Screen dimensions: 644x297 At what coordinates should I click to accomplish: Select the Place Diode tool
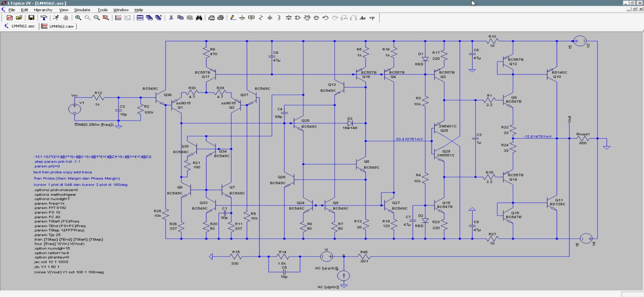point(288,18)
